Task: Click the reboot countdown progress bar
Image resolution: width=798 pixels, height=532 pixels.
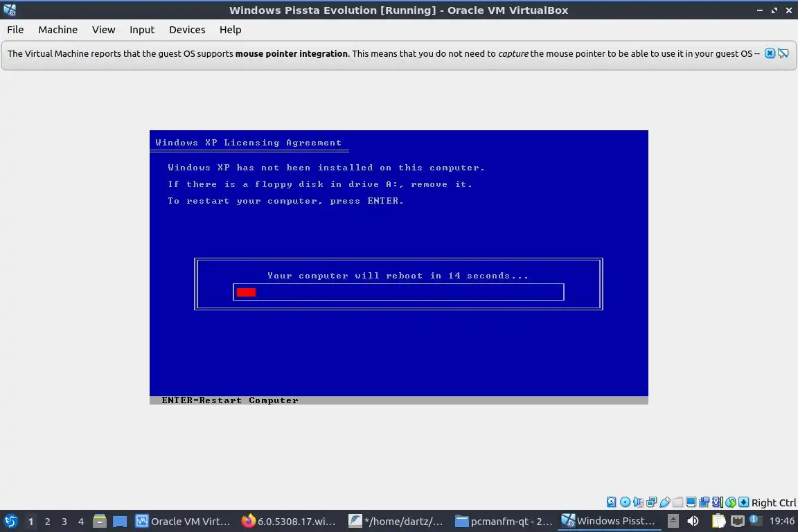Action: pyautogui.click(x=398, y=292)
